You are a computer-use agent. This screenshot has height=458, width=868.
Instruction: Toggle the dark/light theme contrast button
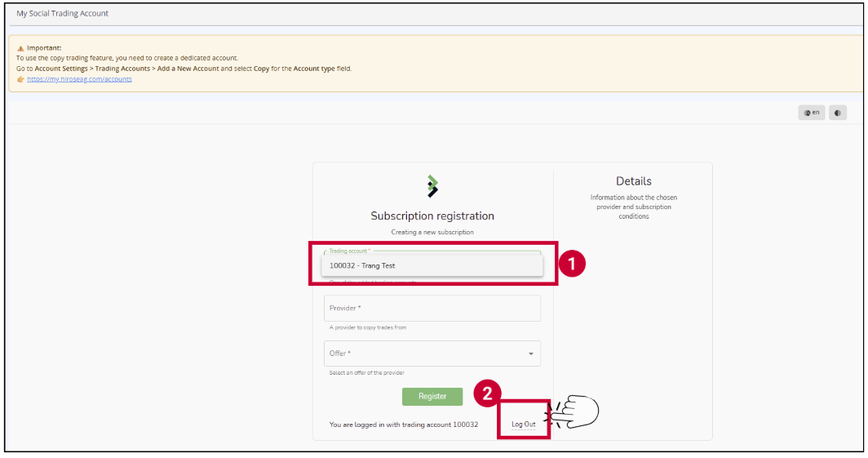click(838, 113)
